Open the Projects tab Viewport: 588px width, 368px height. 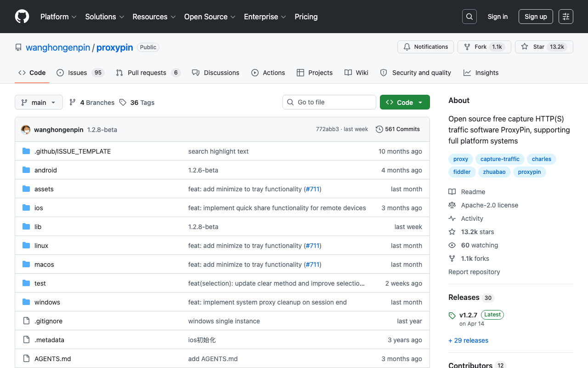pos(315,73)
